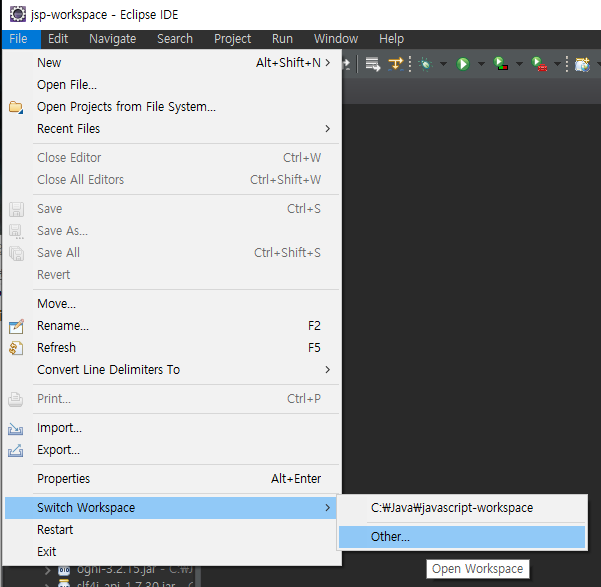Image resolution: width=601 pixels, height=587 pixels.
Task: Choose Import... menu entry
Action: click(171, 428)
